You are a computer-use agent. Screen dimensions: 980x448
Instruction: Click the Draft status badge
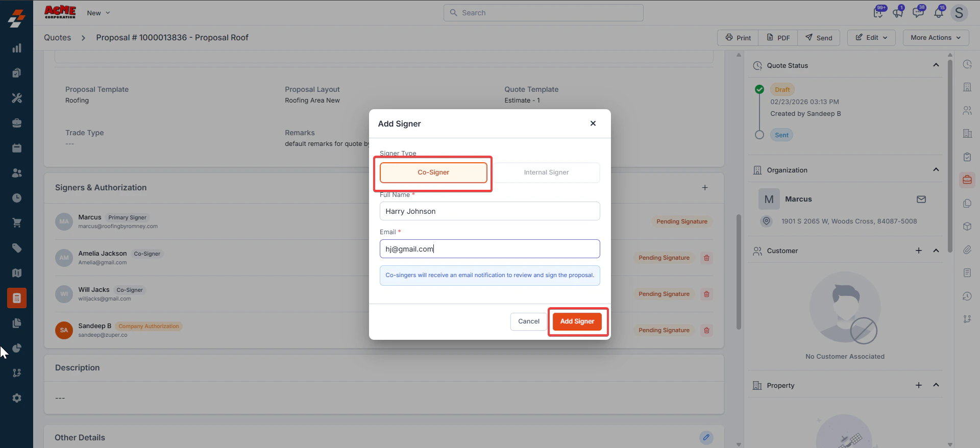pos(782,90)
